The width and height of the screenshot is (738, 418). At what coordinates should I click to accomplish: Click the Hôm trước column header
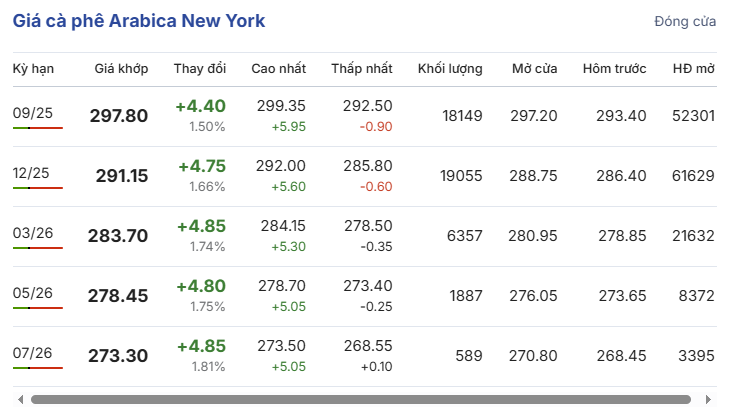pos(614,69)
